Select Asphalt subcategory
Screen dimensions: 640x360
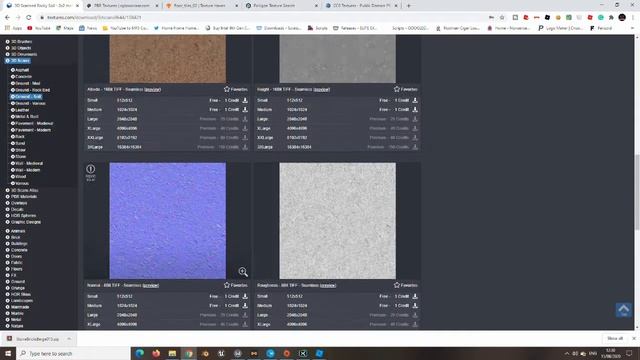(22, 70)
